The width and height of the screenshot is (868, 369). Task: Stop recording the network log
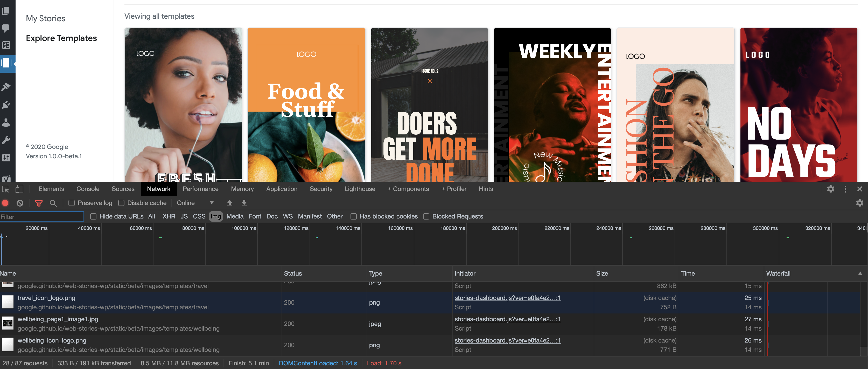click(5, 203)
